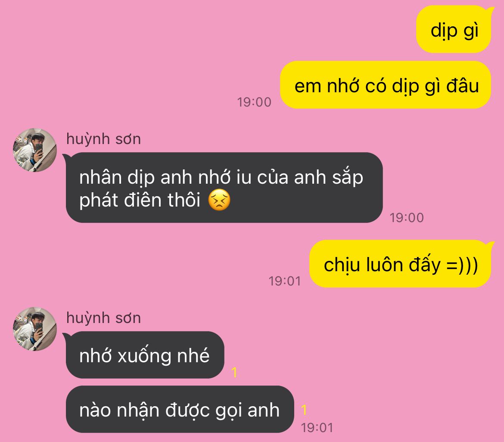Select the 'dịp gì' yellow message bubble
The height and width of the screenshot is (442, 504).
pos(454,30)
